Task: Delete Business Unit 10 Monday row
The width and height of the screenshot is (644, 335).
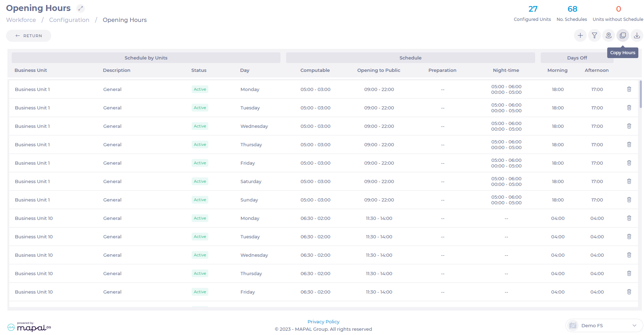Action: (629, 218)
